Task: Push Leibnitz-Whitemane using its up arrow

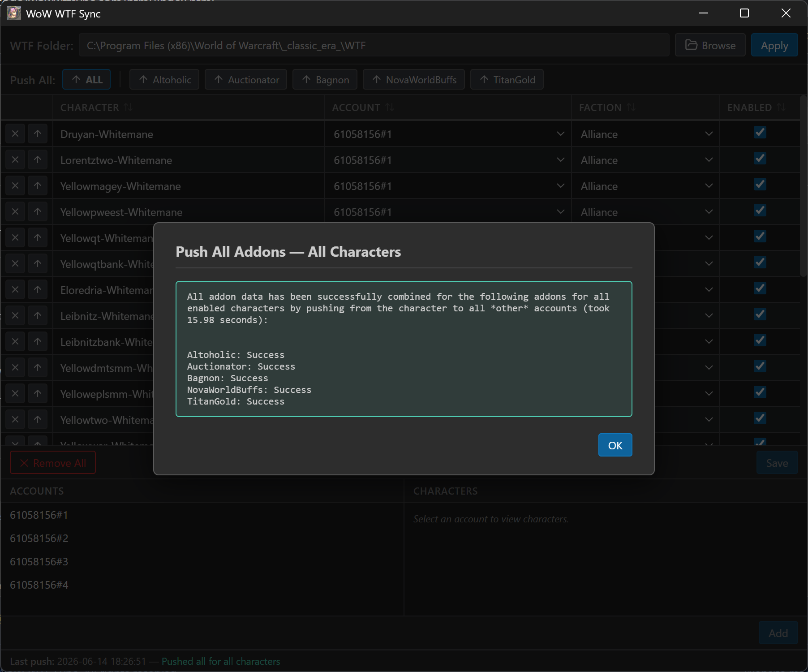Action: (x=38, y=315)
